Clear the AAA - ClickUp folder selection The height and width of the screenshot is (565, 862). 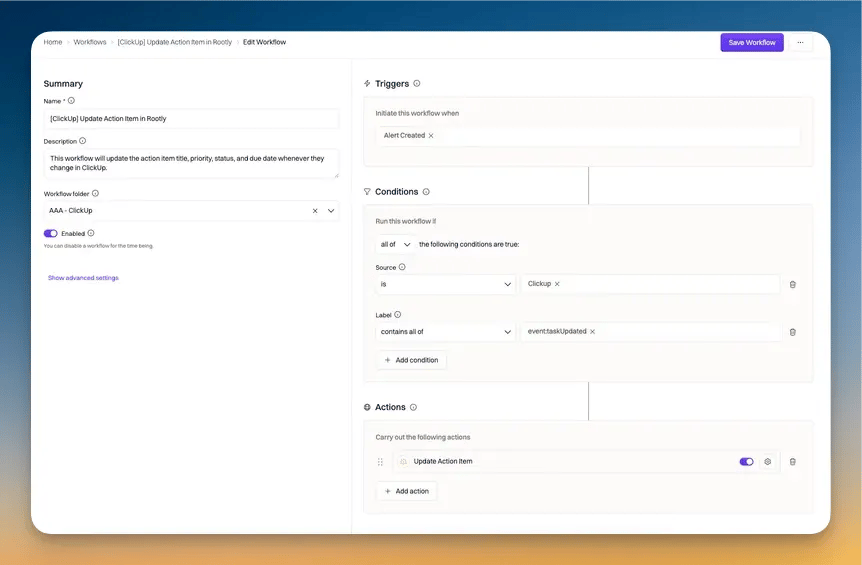coord(315,211)
